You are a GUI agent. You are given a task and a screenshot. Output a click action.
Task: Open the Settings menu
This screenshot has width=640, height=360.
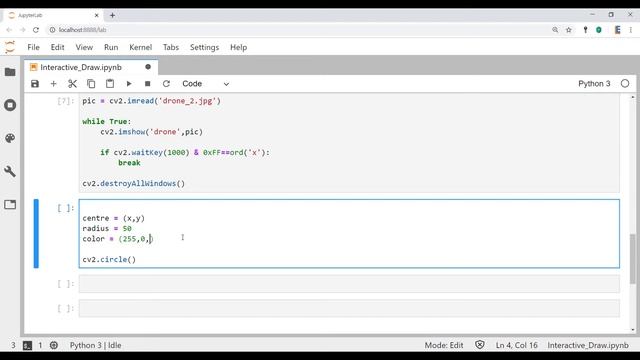[204, 47]
